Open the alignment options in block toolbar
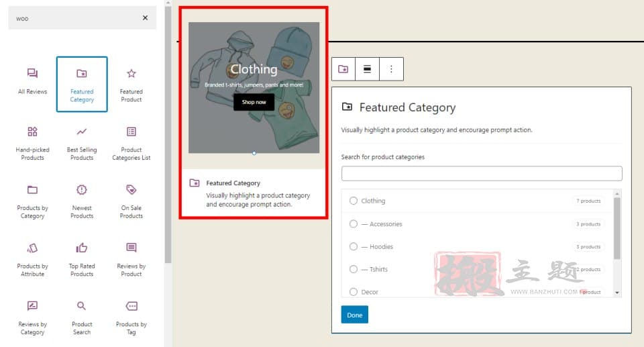This screenshot has width=644, height=347. [x=367, y=69]
